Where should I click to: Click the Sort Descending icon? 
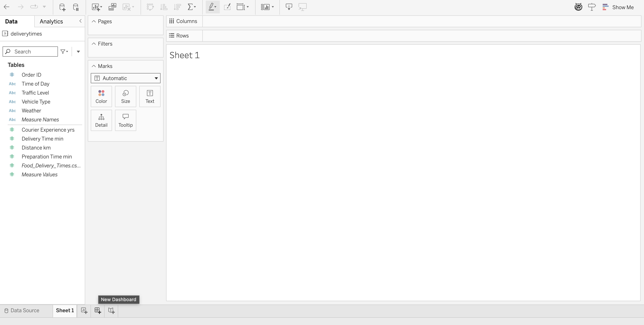177,7
